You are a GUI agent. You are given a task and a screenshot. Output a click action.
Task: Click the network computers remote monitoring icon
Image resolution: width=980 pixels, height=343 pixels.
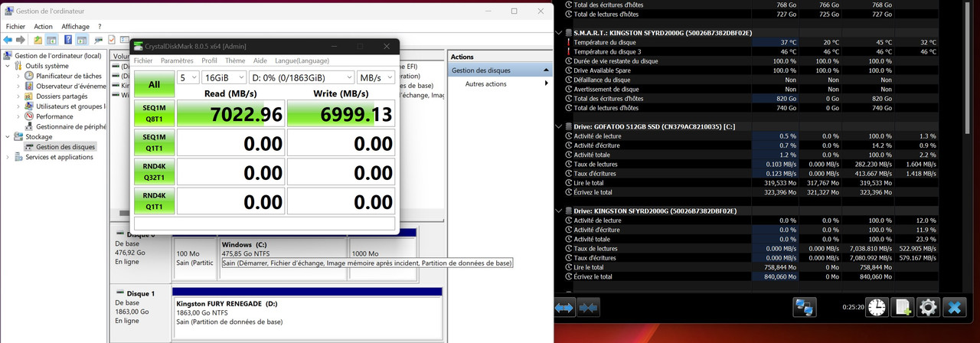[804, 308]
